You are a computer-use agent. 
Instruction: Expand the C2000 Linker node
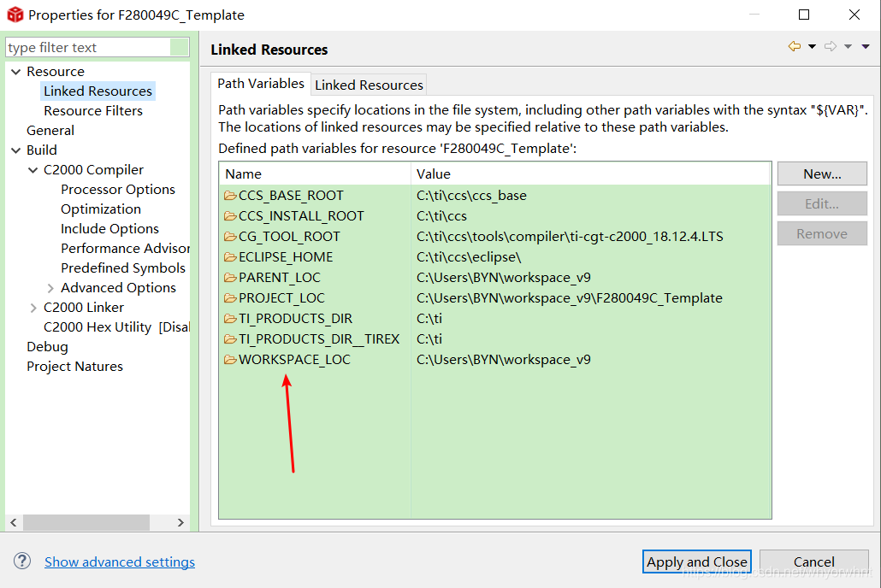click(33, 308)
